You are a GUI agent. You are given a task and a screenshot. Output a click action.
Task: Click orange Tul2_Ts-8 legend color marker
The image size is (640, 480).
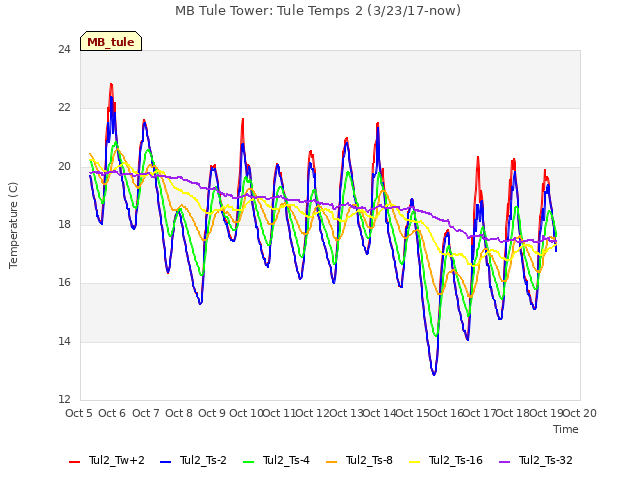331,462
